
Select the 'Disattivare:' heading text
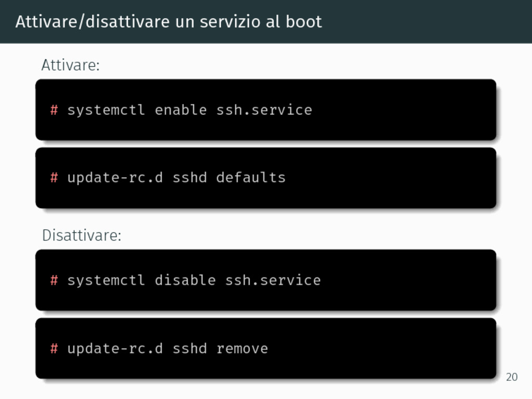point(82,235)
